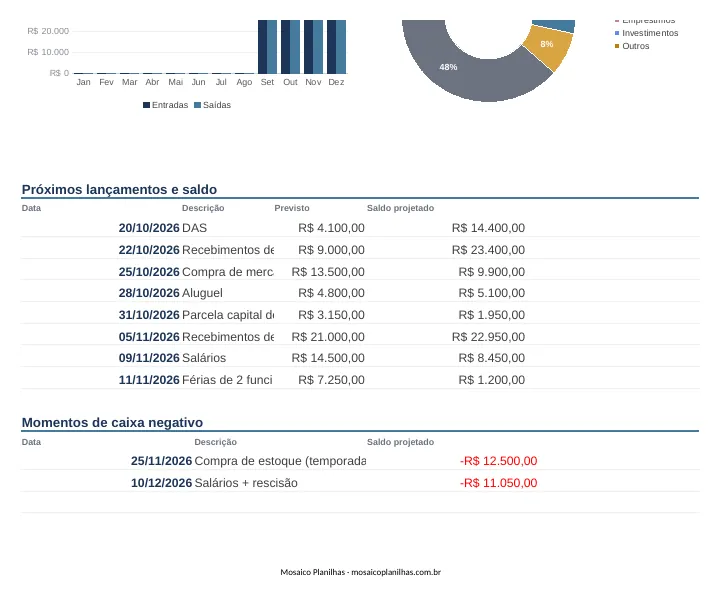Select the R$ 7.250,00 forecast value
Screen dimensions: 719x597
(x=332, y=380)
